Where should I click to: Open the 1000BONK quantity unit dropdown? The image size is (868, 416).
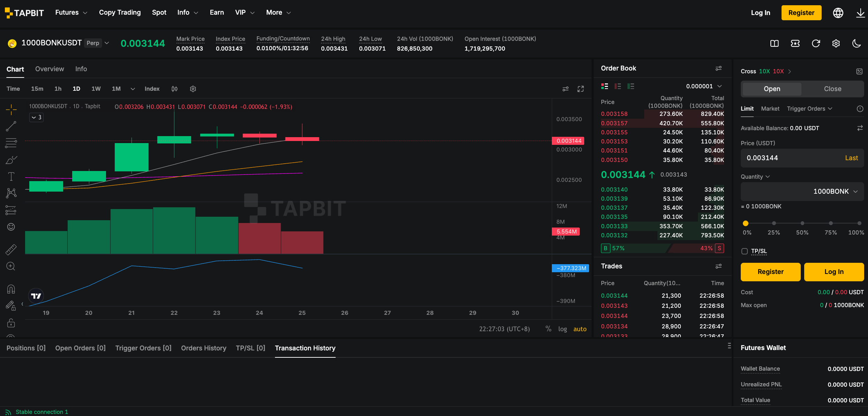tap(835, 192)
